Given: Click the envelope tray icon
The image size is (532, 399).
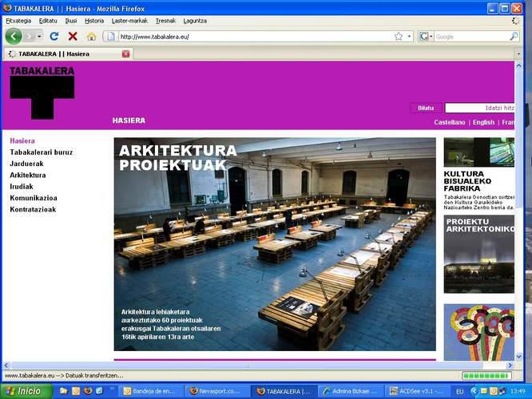Looking at the screenshot, I should (x=483, y=391).
